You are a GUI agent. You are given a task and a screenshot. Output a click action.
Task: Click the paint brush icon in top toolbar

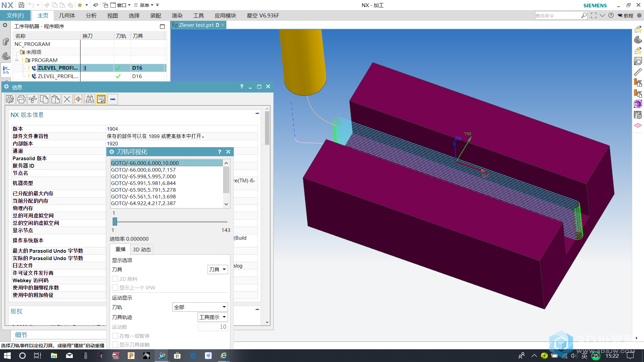point(96,5)
